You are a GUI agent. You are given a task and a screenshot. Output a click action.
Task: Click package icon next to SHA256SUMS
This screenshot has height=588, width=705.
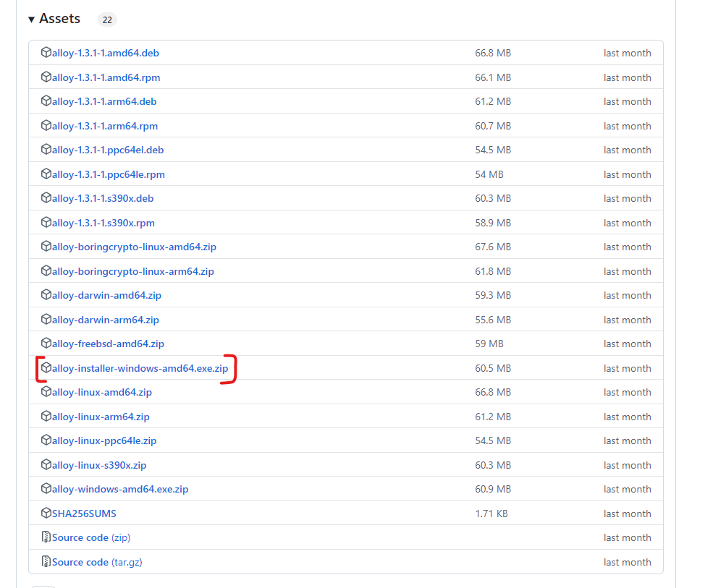46,514
